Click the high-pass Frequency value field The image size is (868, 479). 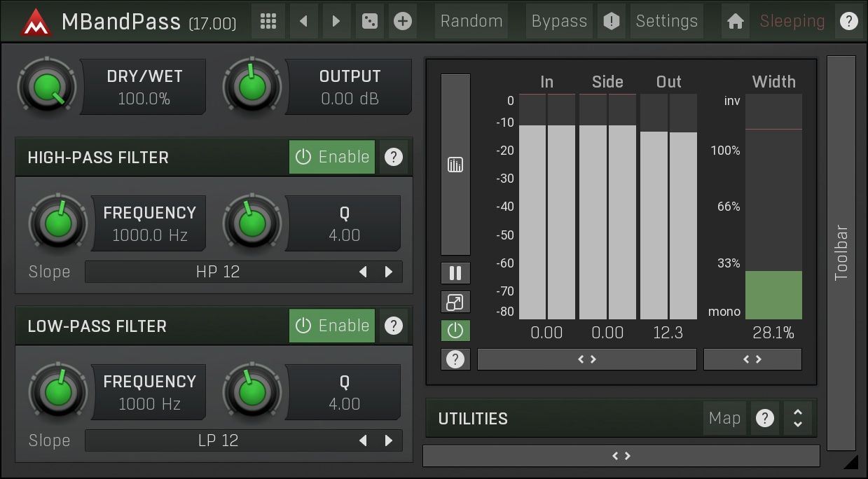pyautogui.click(x=149, y=224)
